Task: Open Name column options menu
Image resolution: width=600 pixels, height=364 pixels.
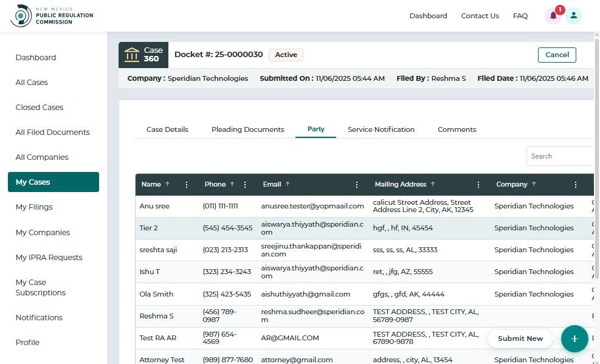Action: pos(187,185)
